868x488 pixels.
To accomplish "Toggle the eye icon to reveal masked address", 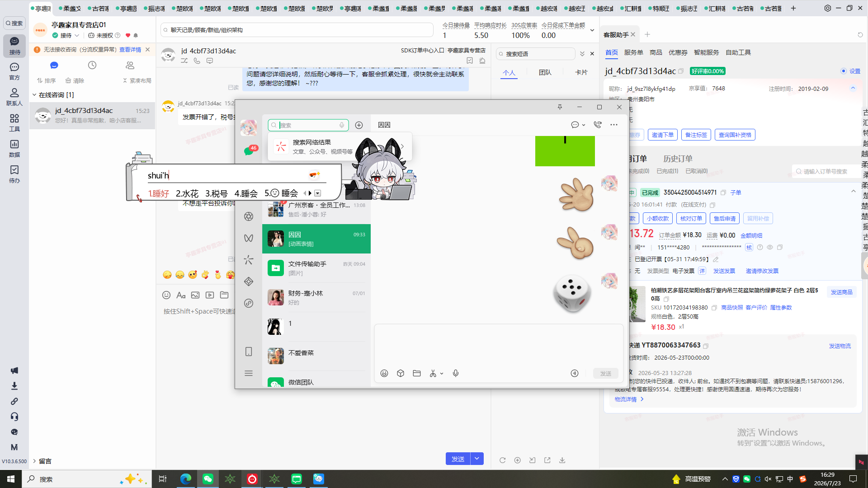I will click(x=770, y=248).
